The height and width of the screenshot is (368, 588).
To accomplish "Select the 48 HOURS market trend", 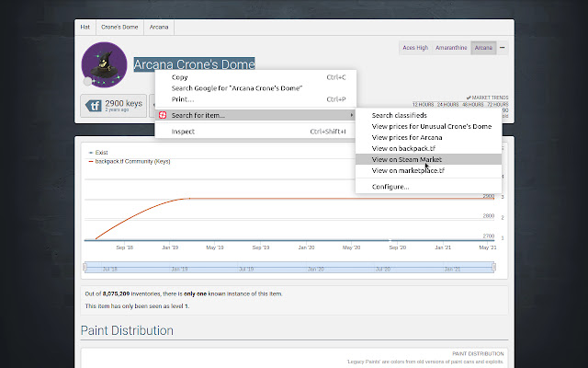I will point(472,104).
